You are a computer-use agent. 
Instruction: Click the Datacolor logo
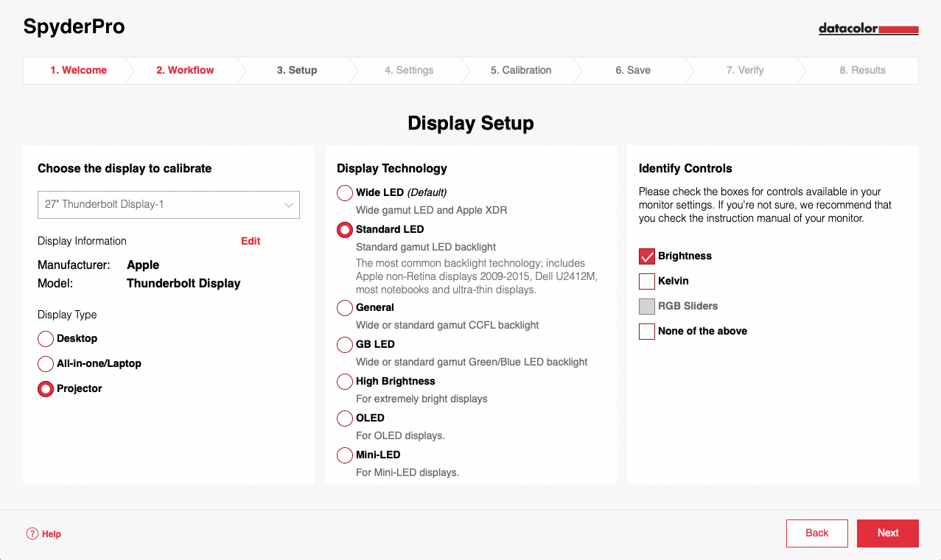pyautogui.click(x=868, y=29)
